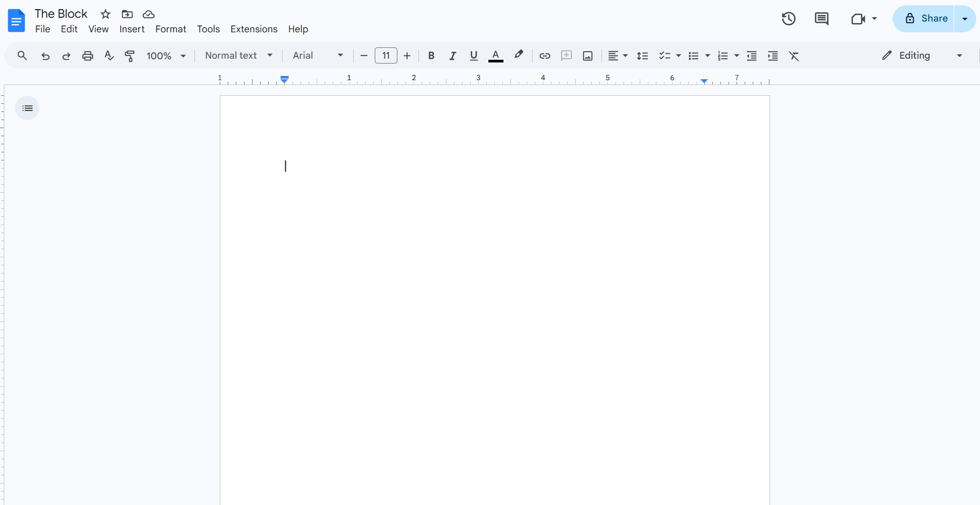
Task: Click the Move to folder icon
Action: pyautogui.click(x=127, y=14)
